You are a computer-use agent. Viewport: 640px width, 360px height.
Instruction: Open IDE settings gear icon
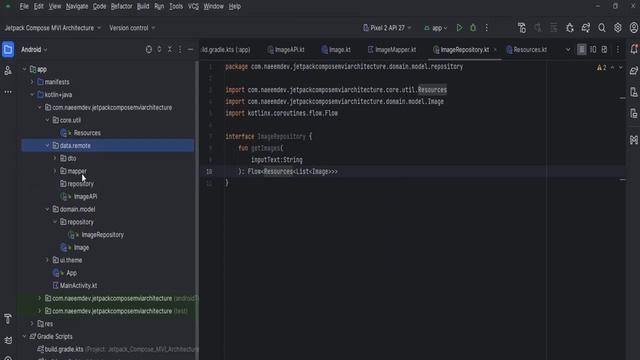(618, 28)
